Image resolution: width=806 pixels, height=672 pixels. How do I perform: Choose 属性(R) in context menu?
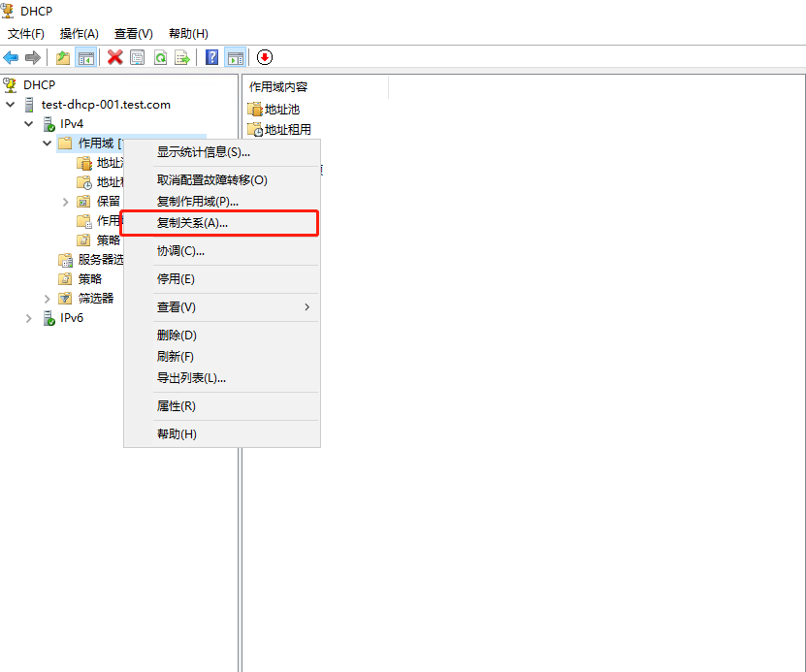click(222, 406)
